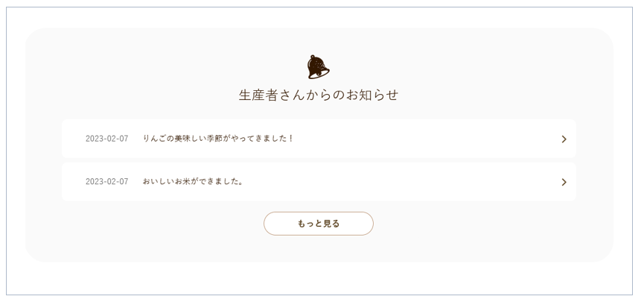Open the りんごの美味しい季節 announcement chevron arrow
The width and height of the screenshot is (644, 302).
coord(564,139)
